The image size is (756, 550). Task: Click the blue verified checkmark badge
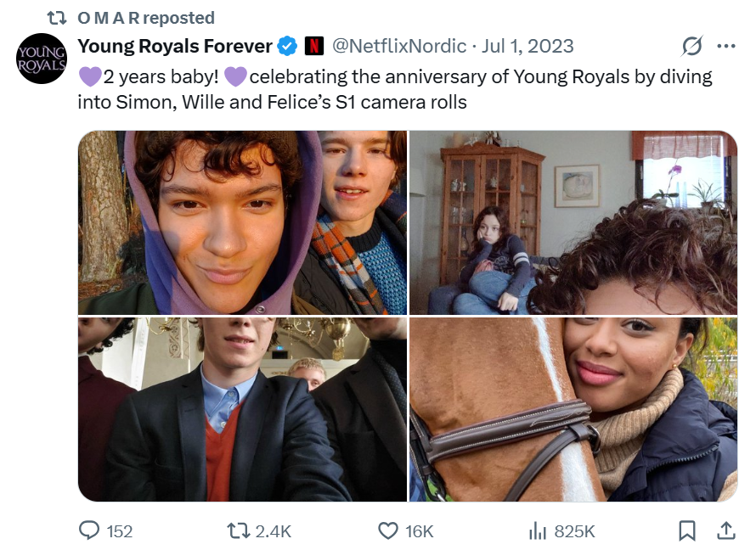point(289,46)
